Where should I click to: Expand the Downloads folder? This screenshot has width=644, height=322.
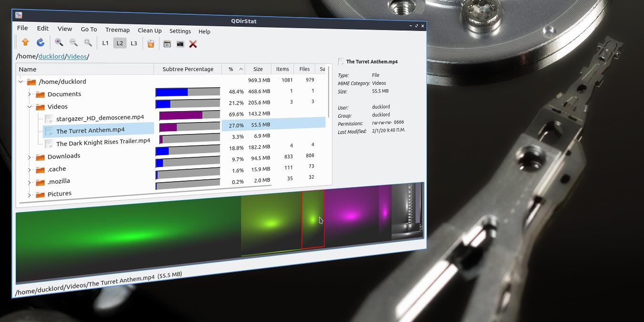tap(29, 156)
